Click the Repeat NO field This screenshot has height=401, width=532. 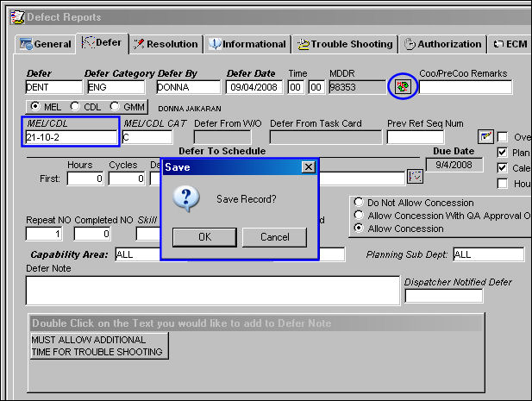pyautogui.click(x=44, y=234)
